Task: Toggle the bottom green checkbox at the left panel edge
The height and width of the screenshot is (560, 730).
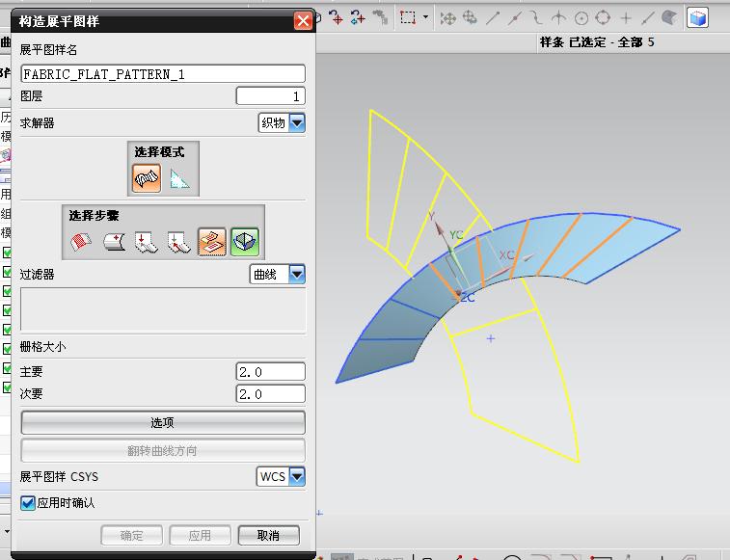Action: point(7,387)
